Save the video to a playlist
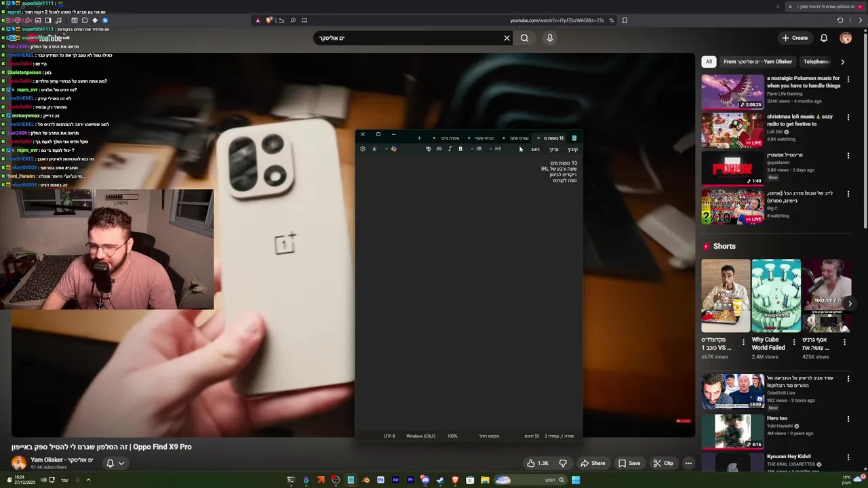 [x=629, y=463]
